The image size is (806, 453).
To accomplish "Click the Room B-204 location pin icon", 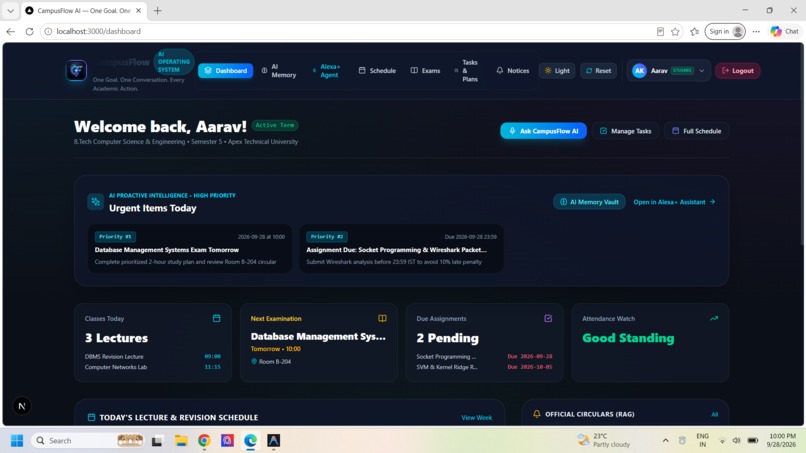I will coord(254,361).
